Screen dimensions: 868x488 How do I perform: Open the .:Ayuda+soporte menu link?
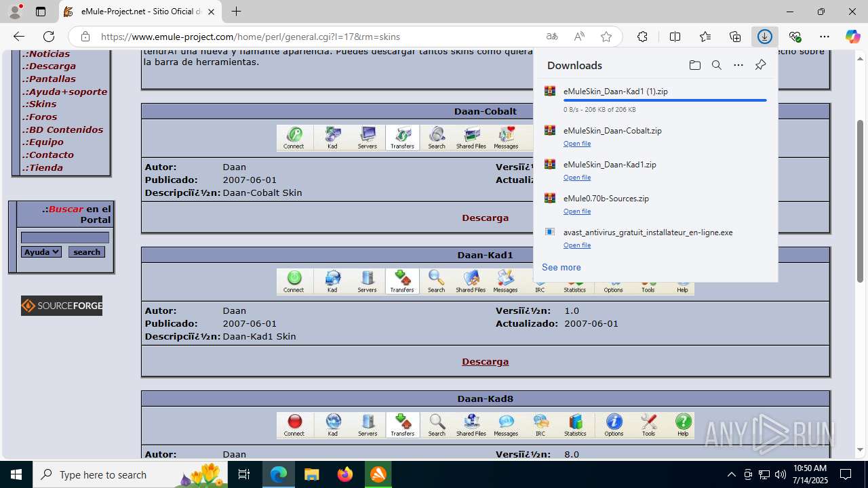click(x=65, y=91)
